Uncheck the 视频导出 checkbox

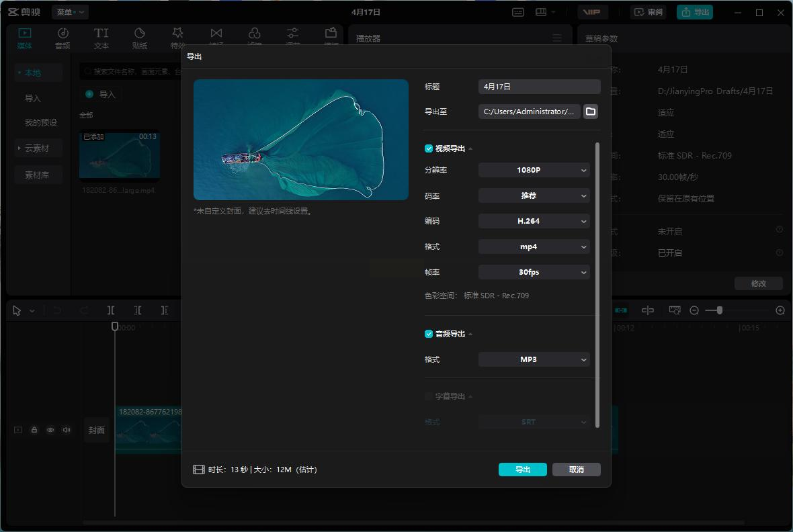click(x=429, y=148)
